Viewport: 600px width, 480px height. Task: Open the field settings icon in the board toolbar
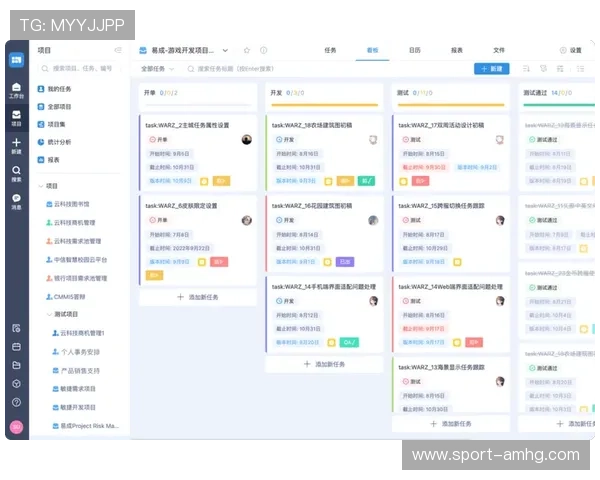tap(560, 69)
